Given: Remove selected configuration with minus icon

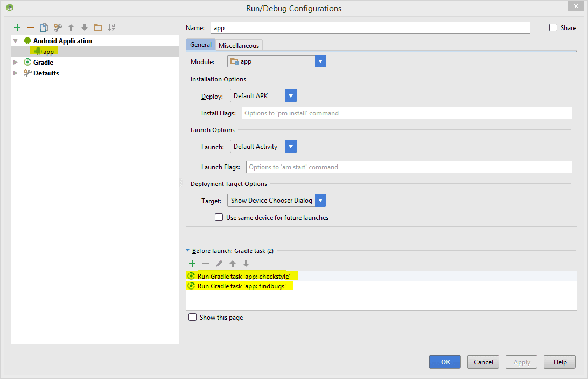Looking at the screenshot, I should point(31,27).
